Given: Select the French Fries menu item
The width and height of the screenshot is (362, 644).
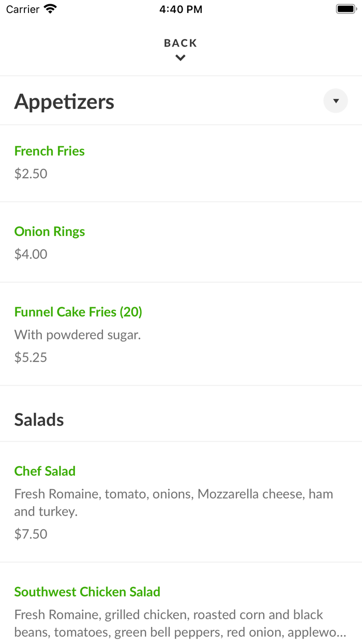Looking at the screenshot, I should (50, 151).
